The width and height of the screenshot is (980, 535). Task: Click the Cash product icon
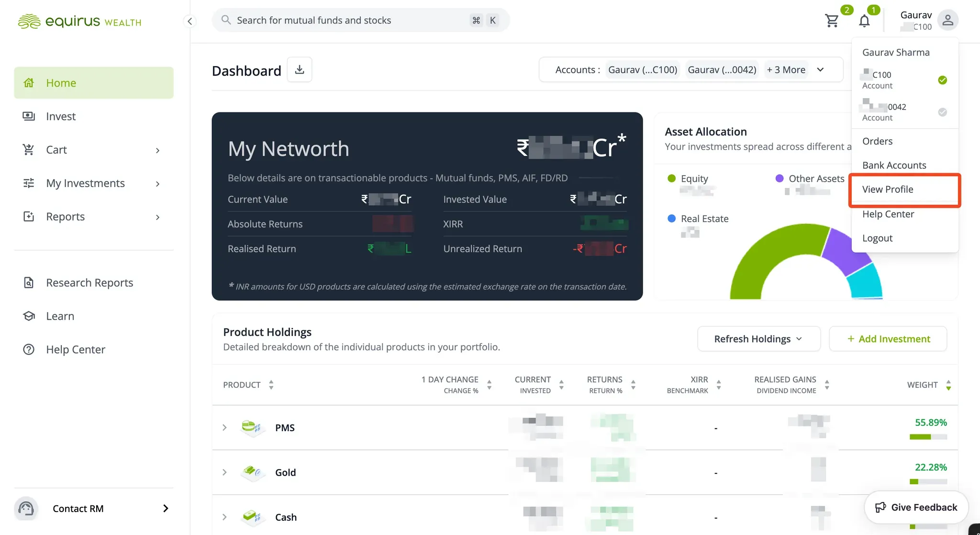coord(252,517)
